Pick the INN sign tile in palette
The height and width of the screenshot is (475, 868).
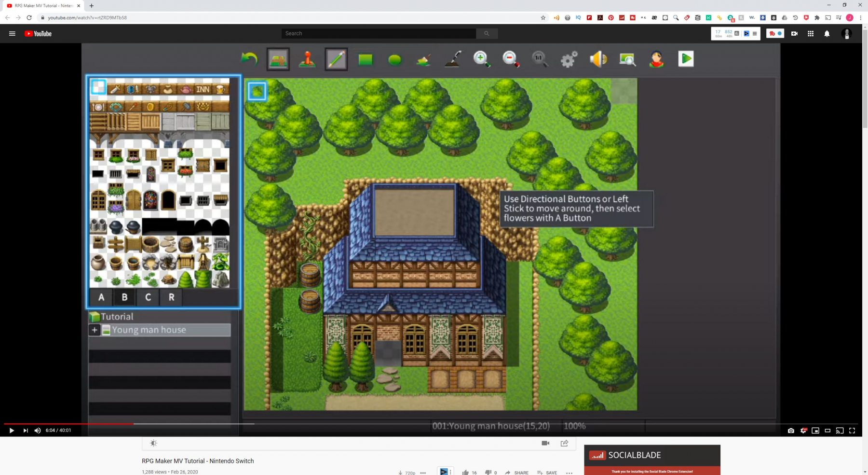pyautogui.click(x=203, y=89)
